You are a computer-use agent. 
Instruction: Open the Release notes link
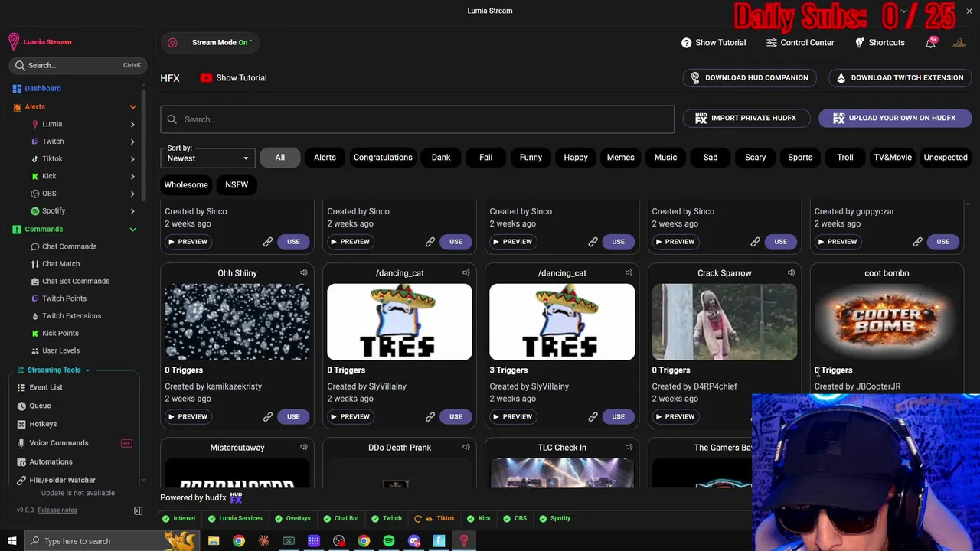(57, 510)
